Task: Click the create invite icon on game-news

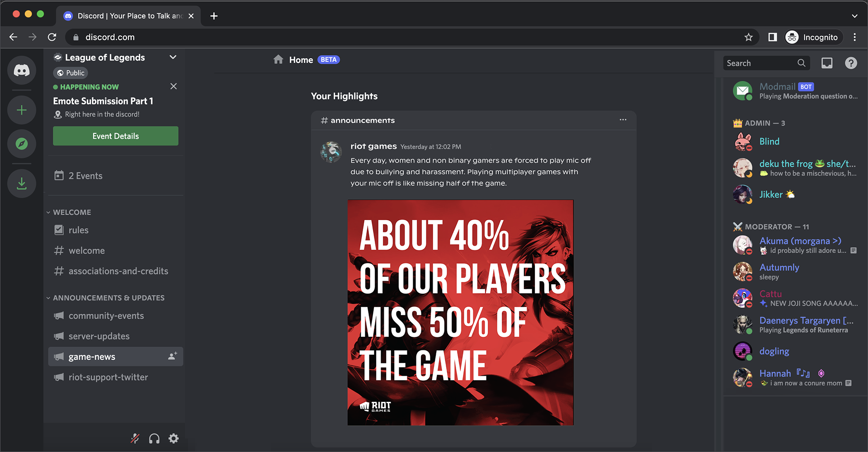Action: [x=172, y=356]
